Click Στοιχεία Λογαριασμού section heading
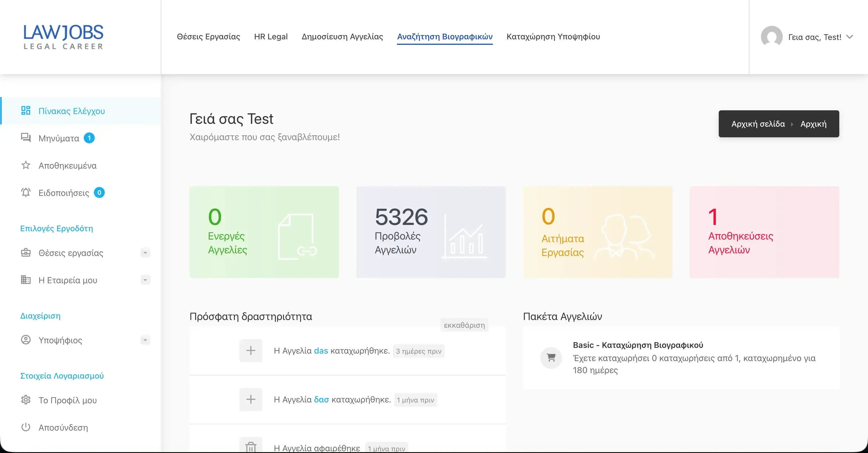 [62, 376]
